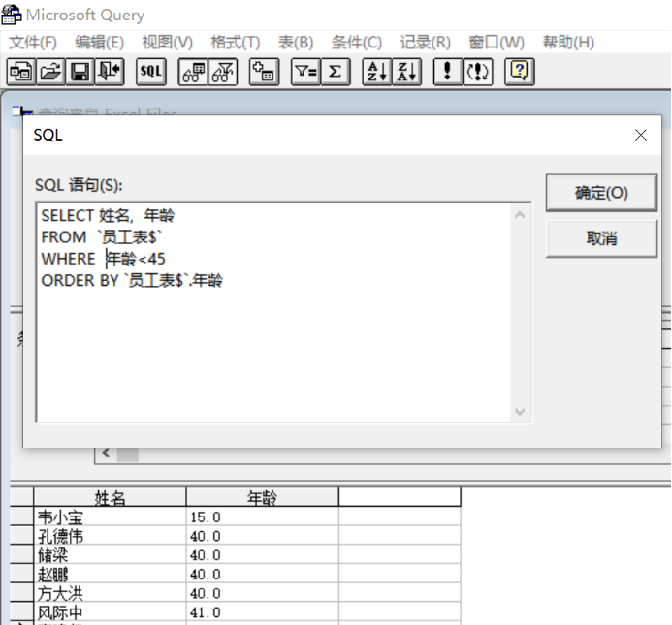Click the cell 风际中
The width and height of the screenshot is (672, 625).
[110, 612]
